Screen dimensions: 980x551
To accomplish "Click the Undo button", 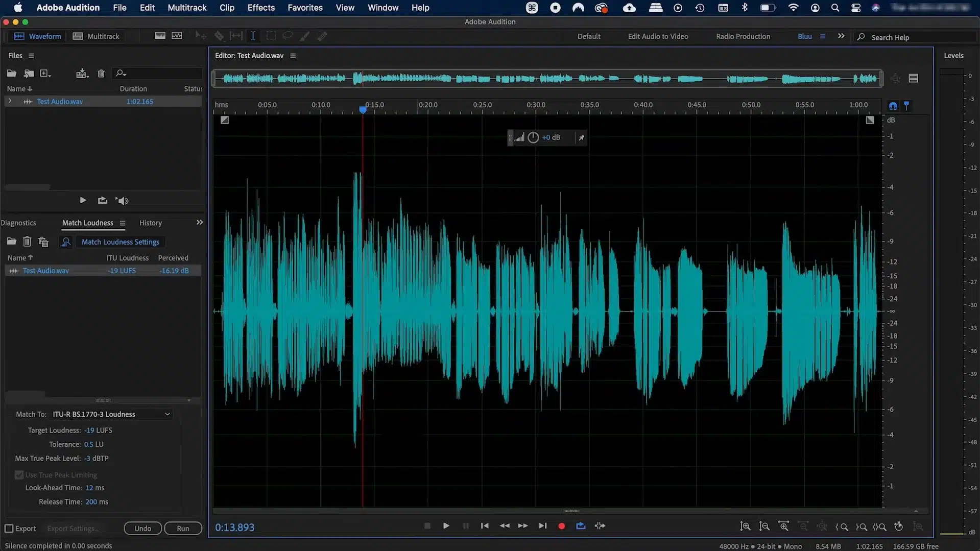I will pyautogui.click(x=142, y=528).
